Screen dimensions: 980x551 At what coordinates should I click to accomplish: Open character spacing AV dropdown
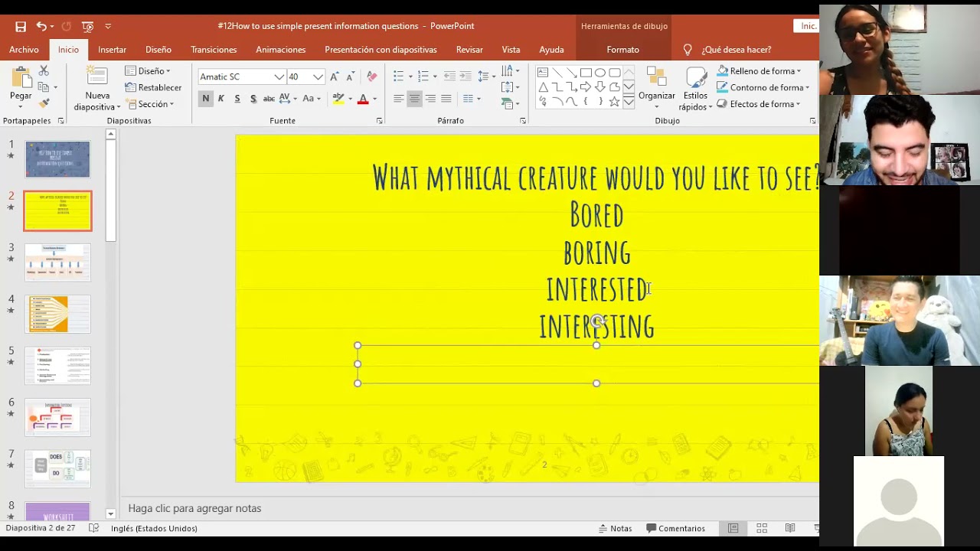(288, 99)
